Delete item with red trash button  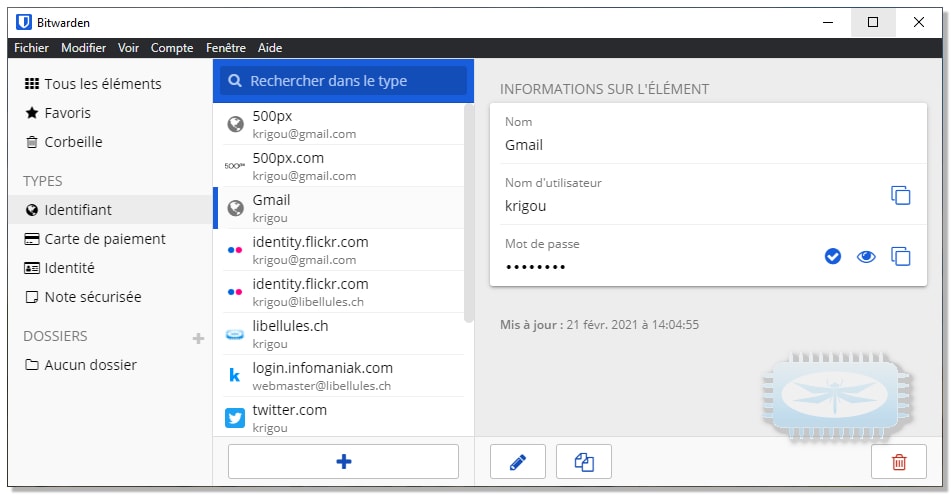pos(899,462)
